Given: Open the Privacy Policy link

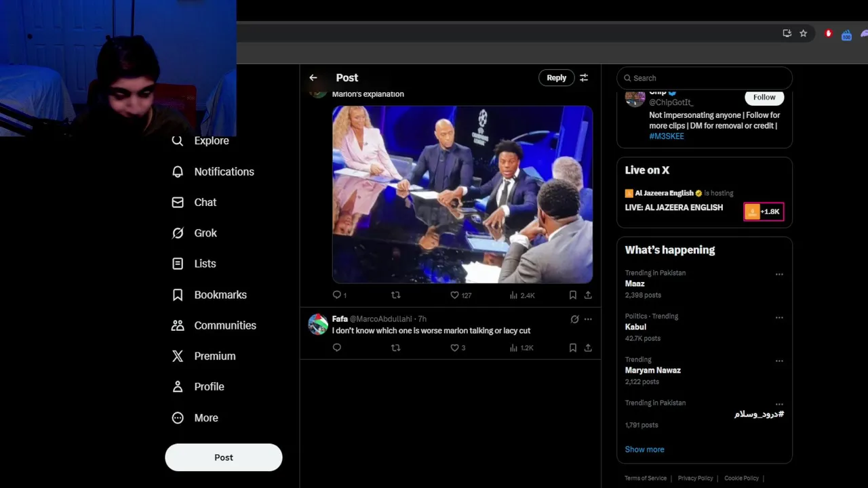Looking at the screenshot, I should [695, 478].
